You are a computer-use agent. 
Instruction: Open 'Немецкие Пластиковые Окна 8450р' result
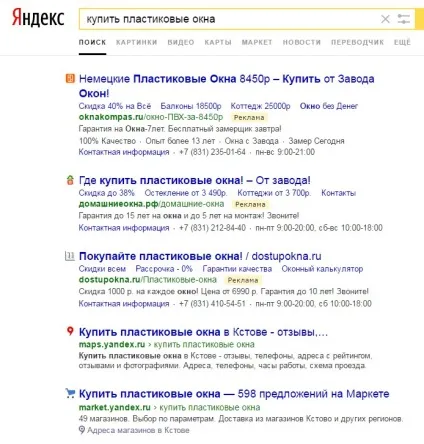(226, 86)
